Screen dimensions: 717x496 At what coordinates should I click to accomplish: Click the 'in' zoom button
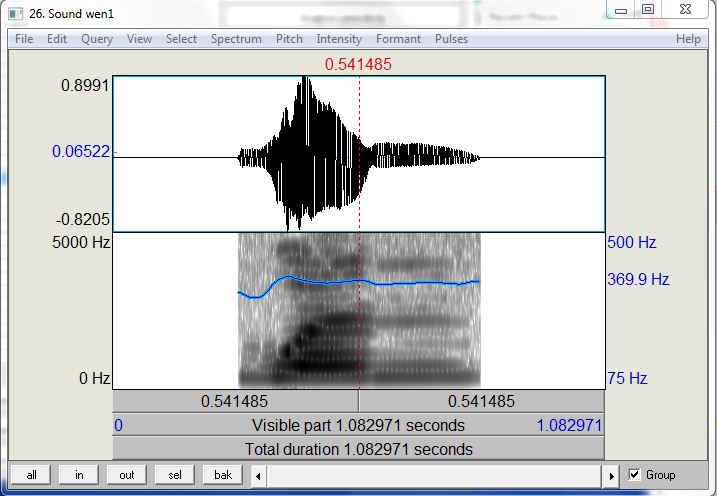[x=79, y=475]
